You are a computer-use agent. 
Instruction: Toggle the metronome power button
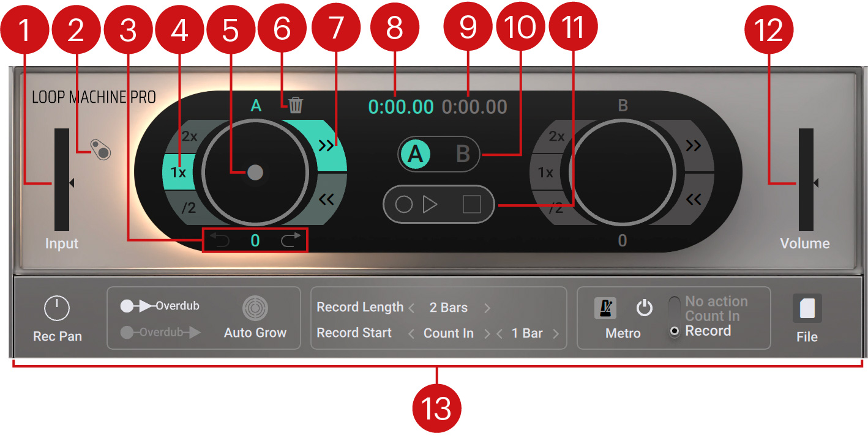coord(646,308)
